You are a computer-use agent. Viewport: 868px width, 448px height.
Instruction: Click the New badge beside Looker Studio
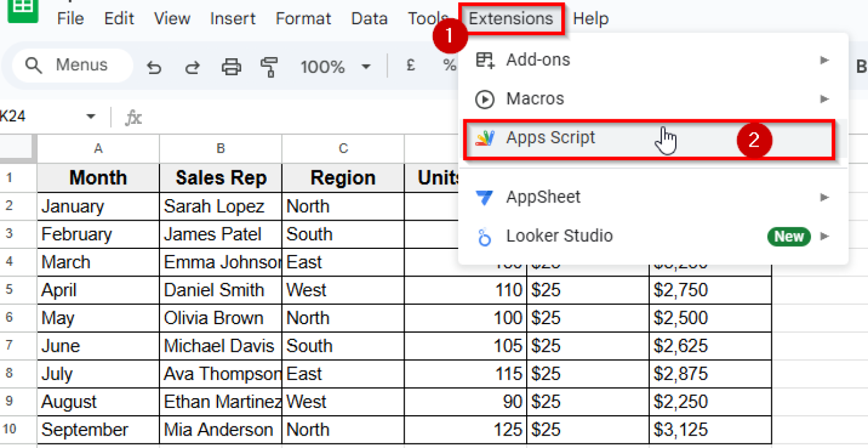(789, 236)
